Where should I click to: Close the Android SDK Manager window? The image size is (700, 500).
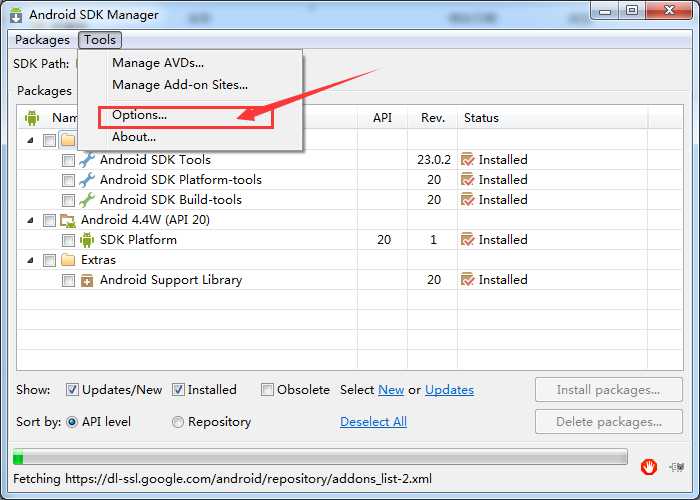[x=669, y=11]
